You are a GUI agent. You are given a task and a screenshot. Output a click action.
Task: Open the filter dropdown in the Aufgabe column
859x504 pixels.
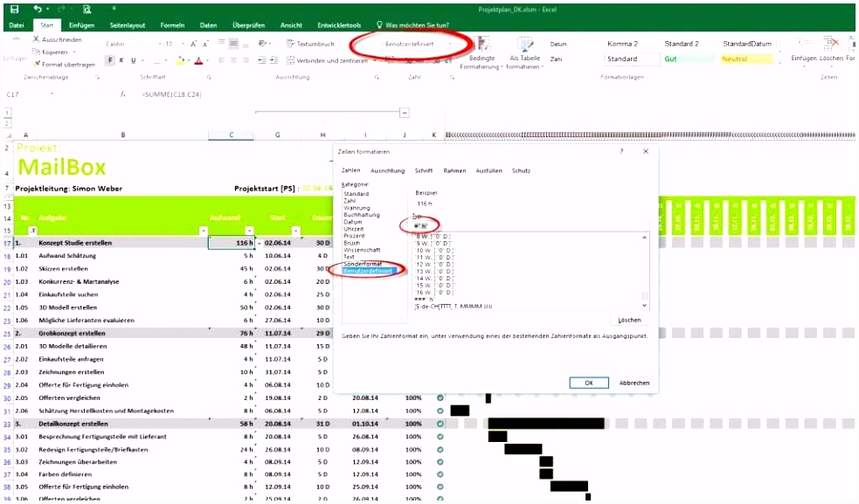point(204,231)
